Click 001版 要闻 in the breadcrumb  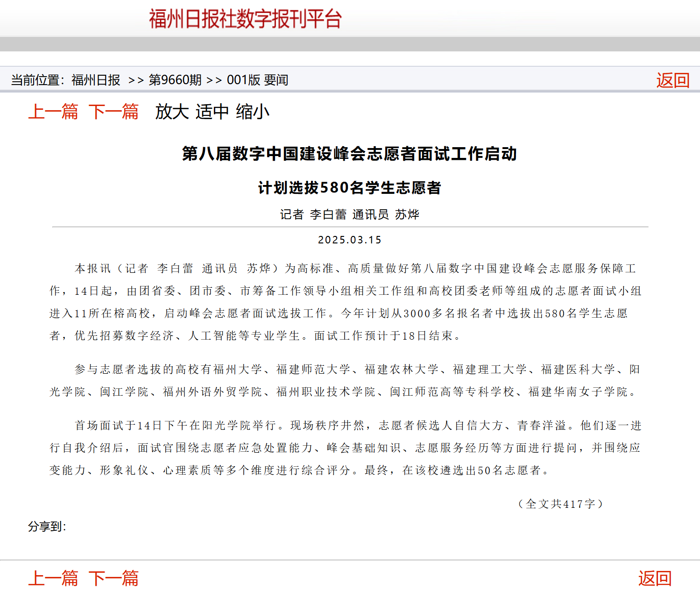pos(257,80)
